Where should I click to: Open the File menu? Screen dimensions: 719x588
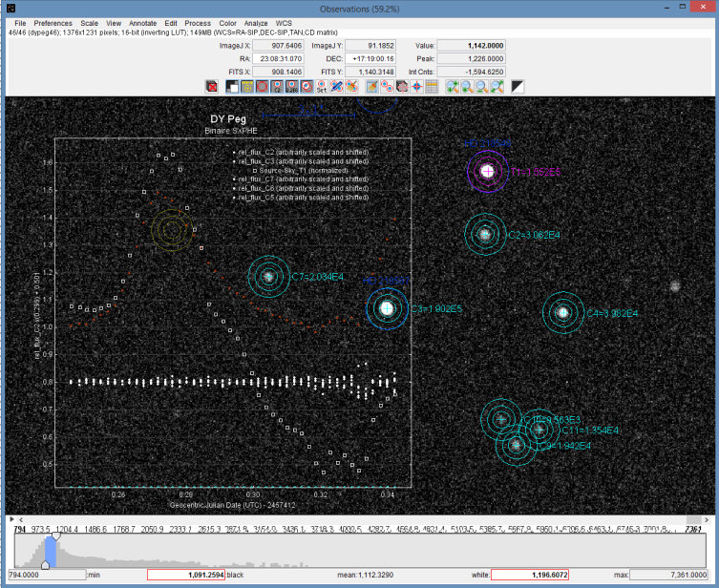point(20,23)
